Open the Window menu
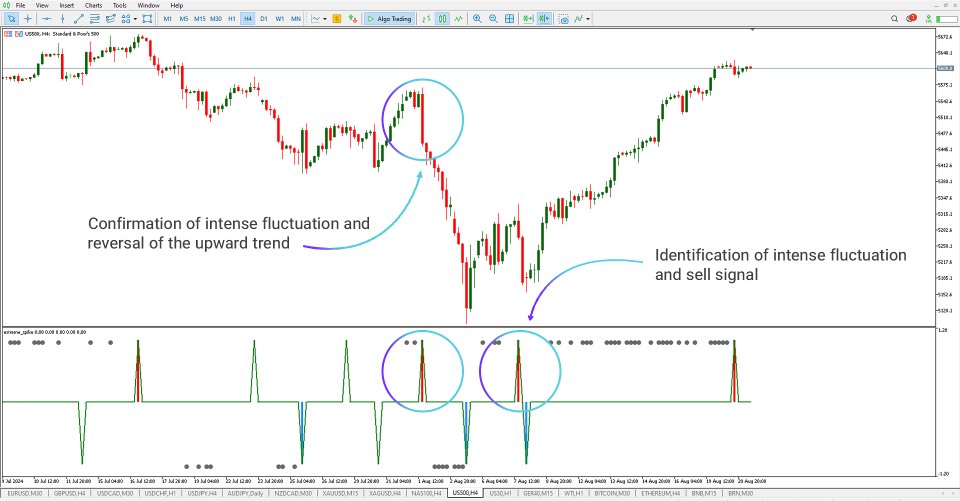 (148, 6)
